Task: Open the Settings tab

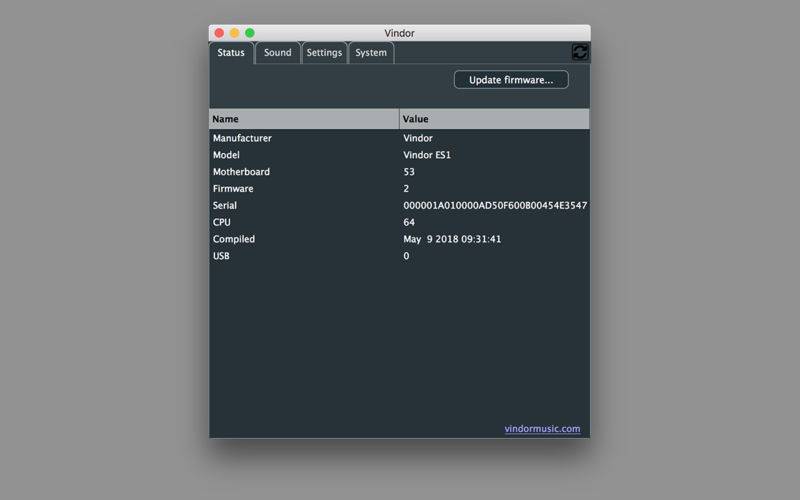Action: pos(324,53)
